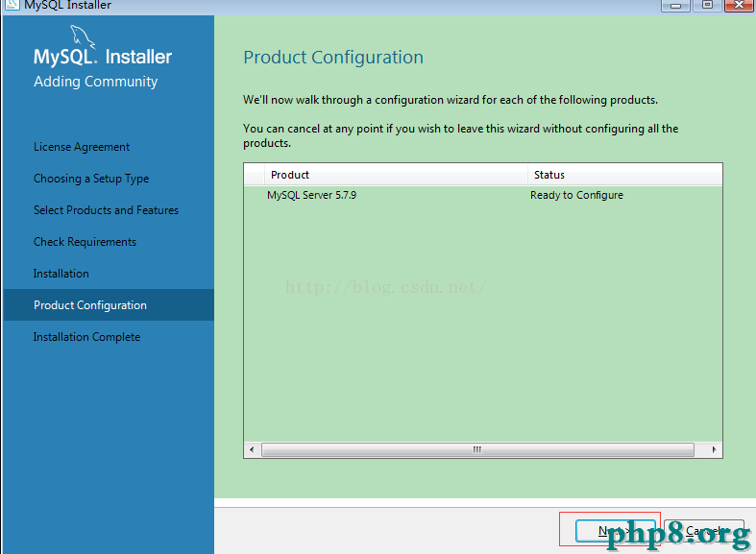
Task: Select the Product Configuration step
Action: tap(109, 305)
